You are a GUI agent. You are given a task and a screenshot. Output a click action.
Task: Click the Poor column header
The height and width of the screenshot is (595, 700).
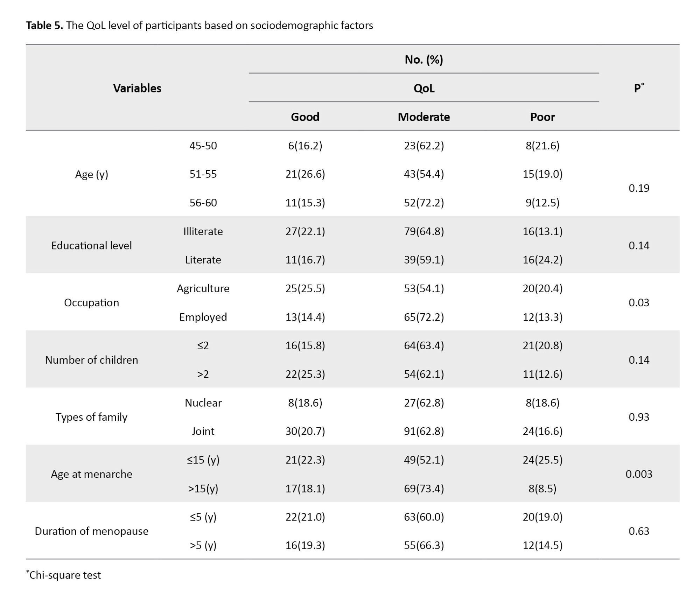click(x=542, y=117)
